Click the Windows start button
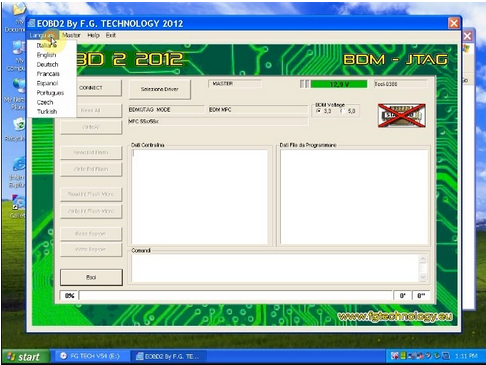 coord(26,357)
